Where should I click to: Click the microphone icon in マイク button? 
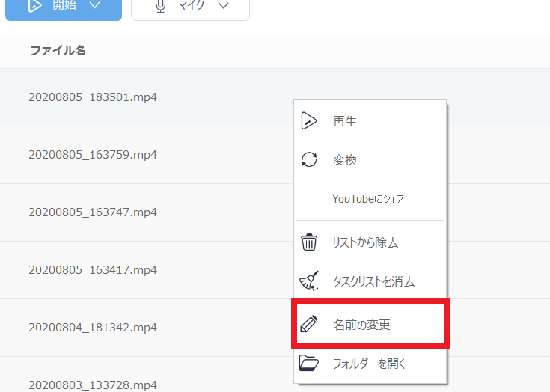(161, 6)
